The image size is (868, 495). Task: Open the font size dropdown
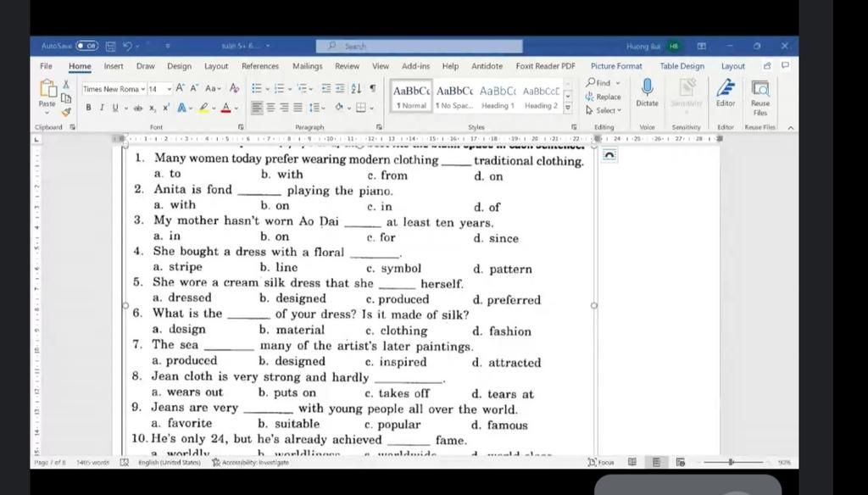pyautogui.click(x=169, y=89)
